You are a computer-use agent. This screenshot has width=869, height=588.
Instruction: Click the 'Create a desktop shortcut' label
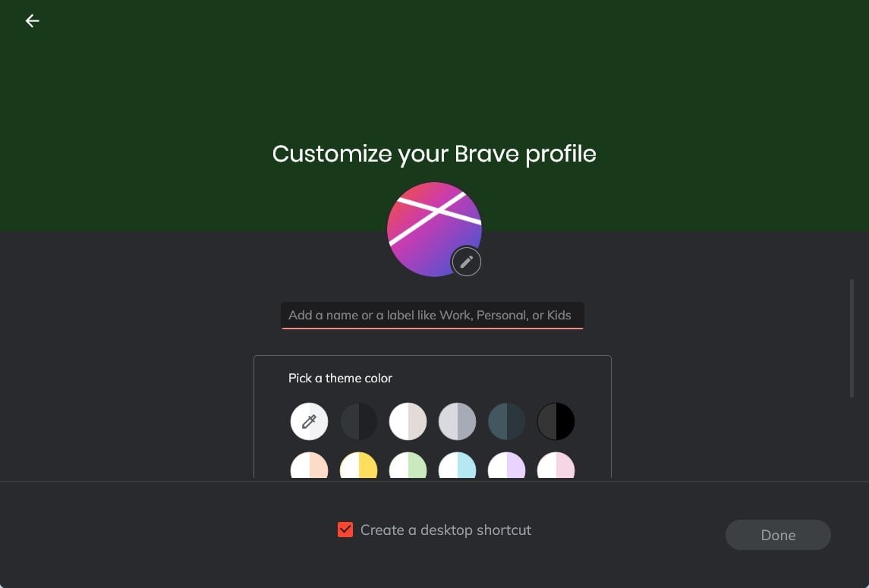[446, 530]
